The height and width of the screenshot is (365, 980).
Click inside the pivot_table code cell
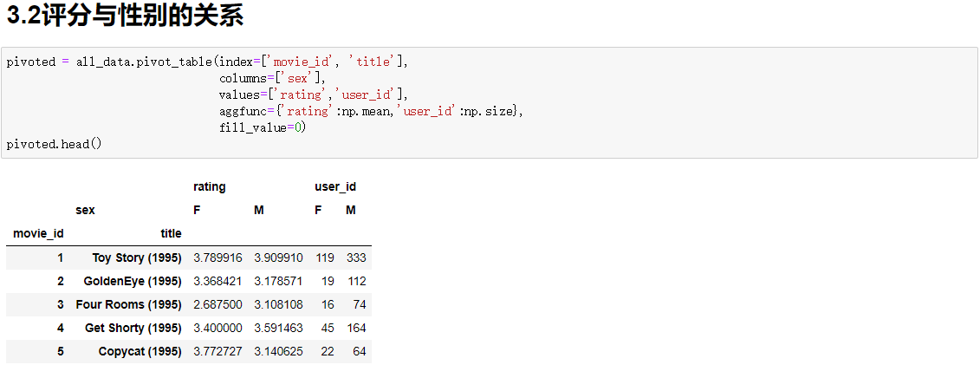607,102
